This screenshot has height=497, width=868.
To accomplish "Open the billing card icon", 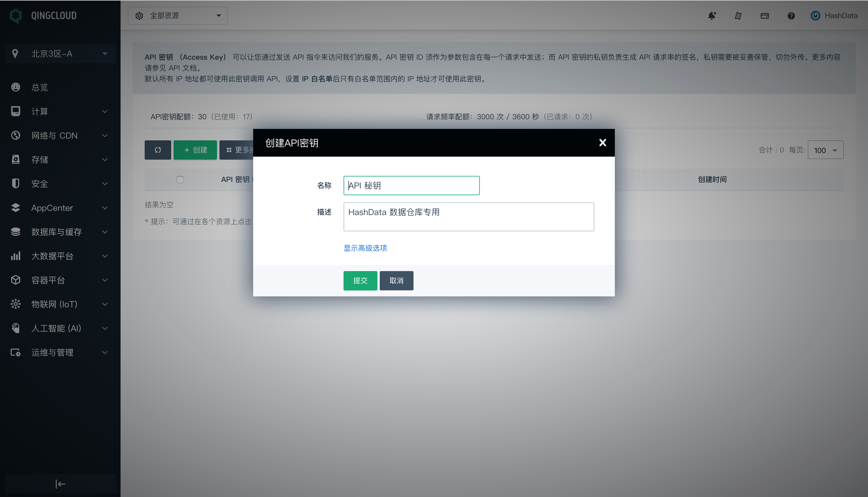I will [x=765, y=16].
